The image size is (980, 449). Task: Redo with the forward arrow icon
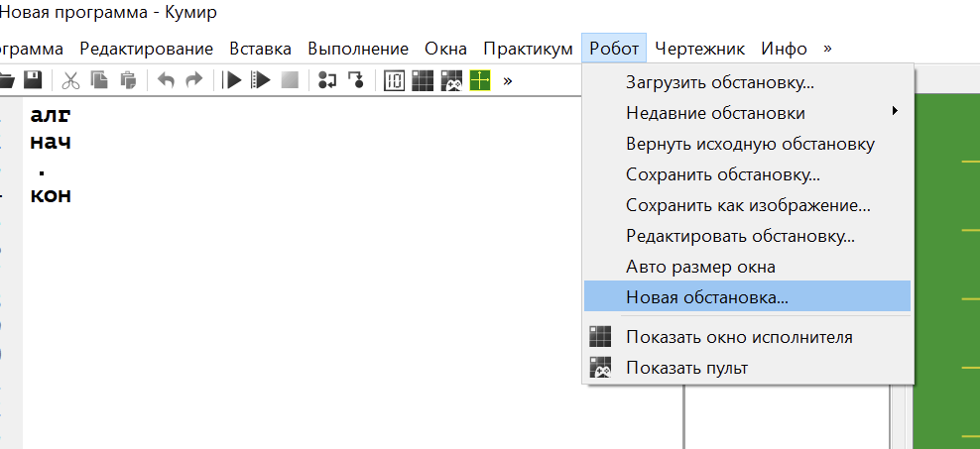coord(194,80)
